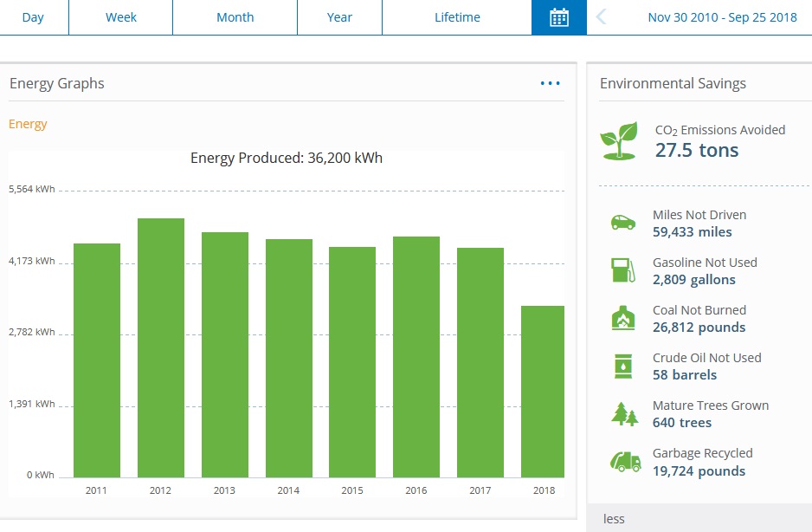Click the 'Crude Oil Not Used' label
The width and height of the screenshot is (812, 532).
[707, 358]
